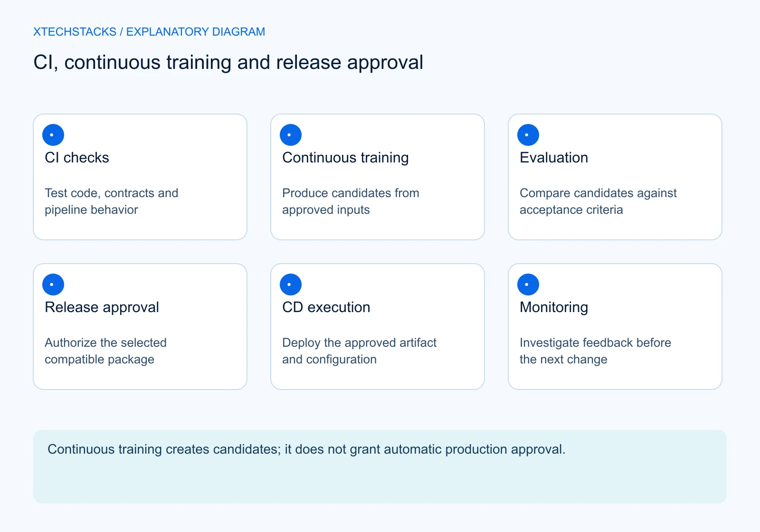
Task: Click 'Investigate feedback before the next change' description
Action: [595, 351]
